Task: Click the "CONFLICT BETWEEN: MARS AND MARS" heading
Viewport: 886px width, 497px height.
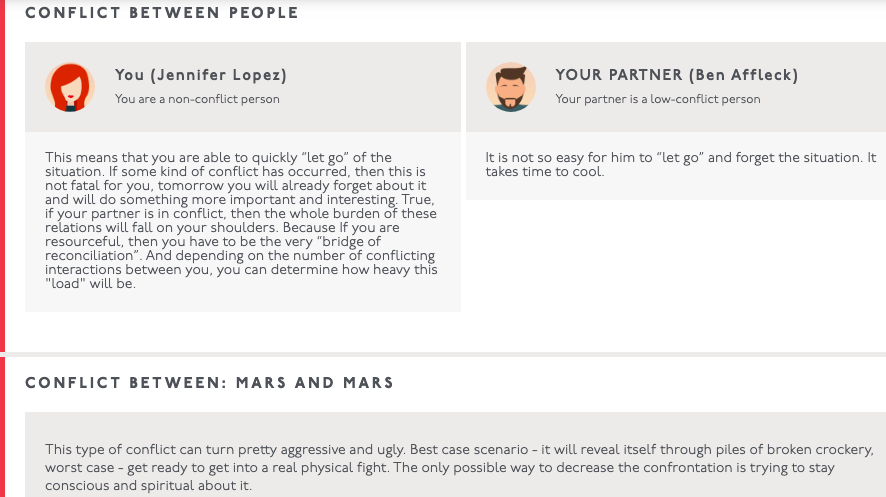Action: tap(209, 383)
